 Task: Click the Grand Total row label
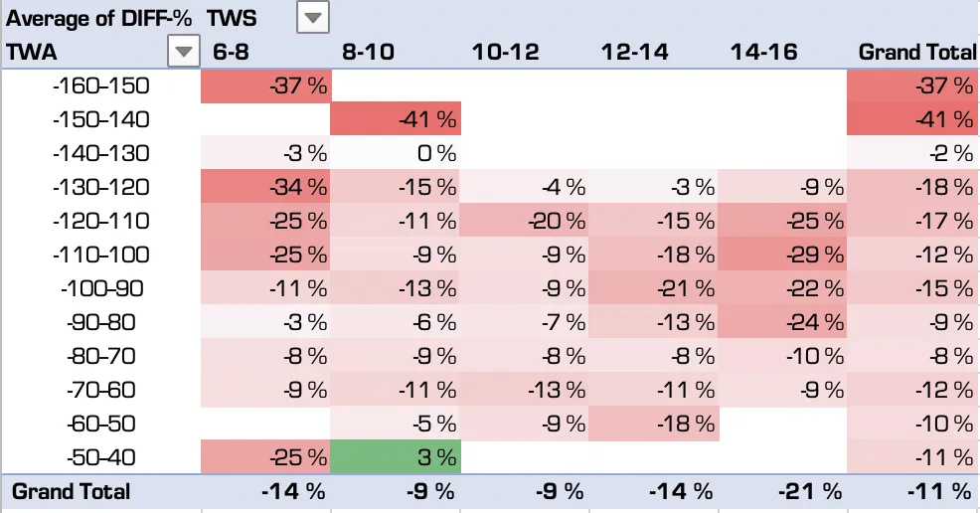pyautogui.click(x=70, y=491)
